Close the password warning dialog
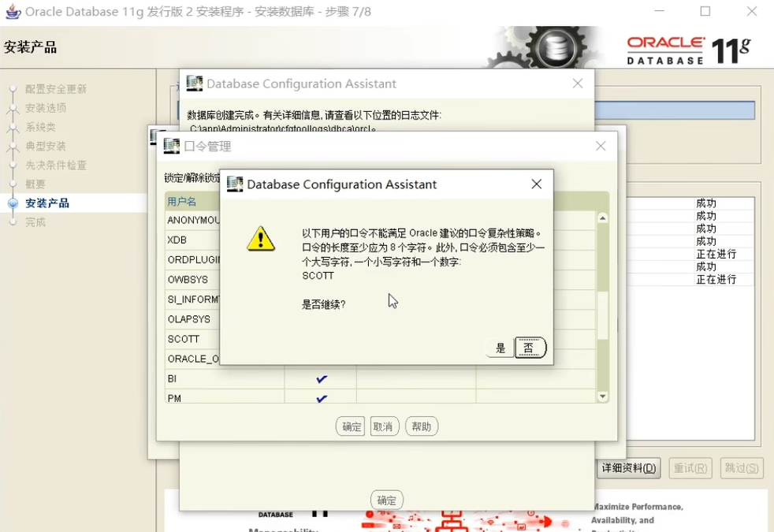The image size is (774, 532). click(x=537, y=184)
